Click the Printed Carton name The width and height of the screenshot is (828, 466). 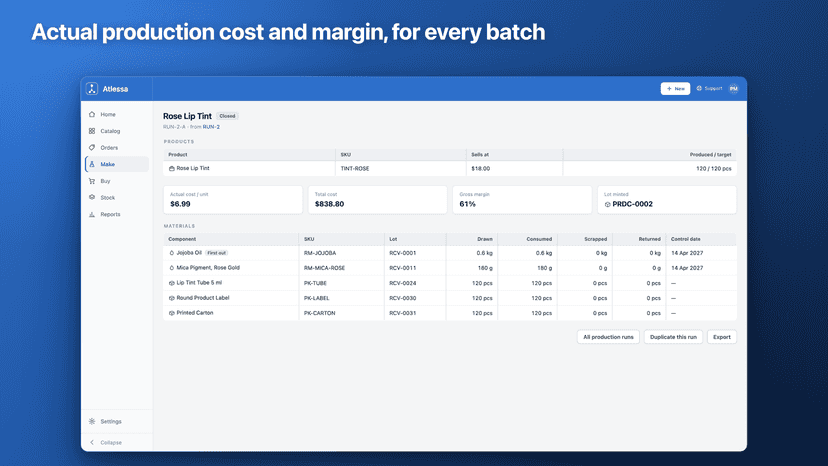tap(195, 313)
